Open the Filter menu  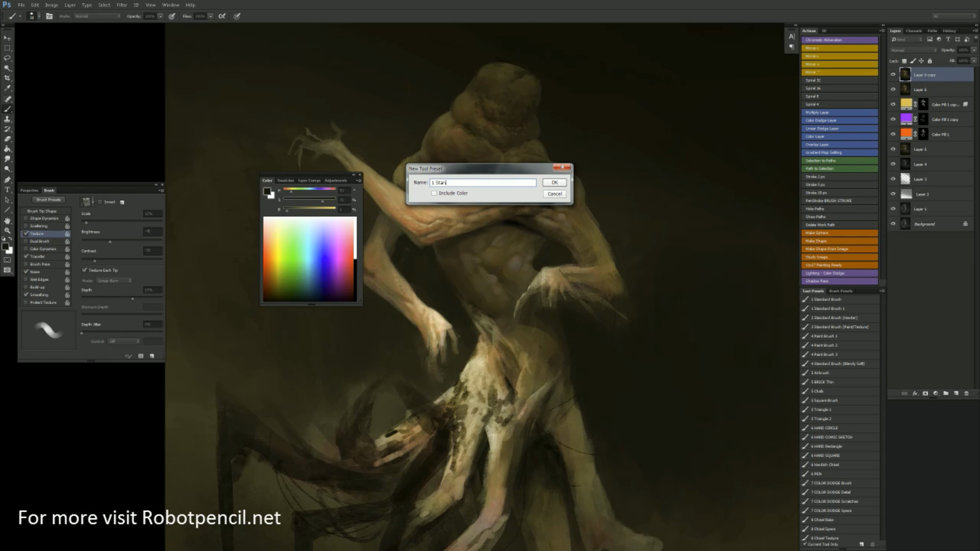point(121,5)
